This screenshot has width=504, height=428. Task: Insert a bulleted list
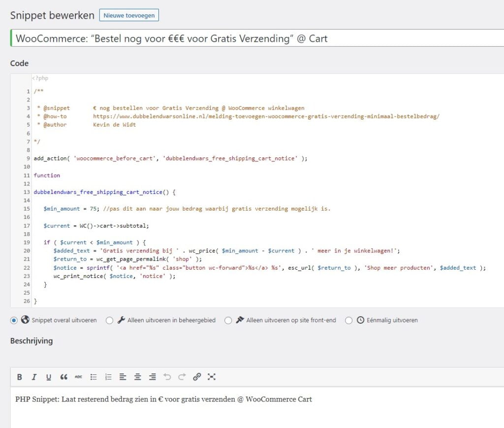[x=94, y=377]
